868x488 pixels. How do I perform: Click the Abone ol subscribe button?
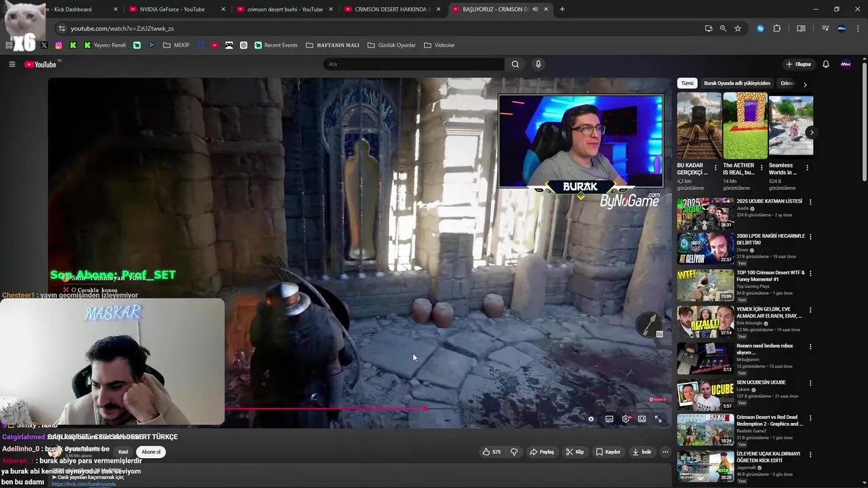(x=151, y=452)
